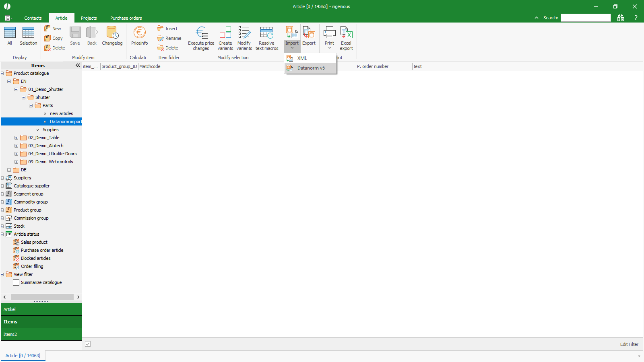Click the Edit Filter link

pos(629,344)
